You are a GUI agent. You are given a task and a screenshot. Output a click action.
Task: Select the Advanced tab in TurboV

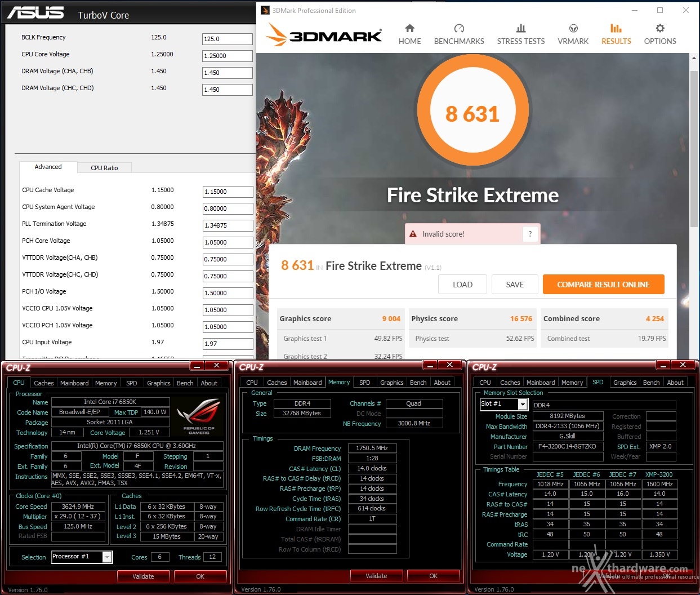coord(48,167)
